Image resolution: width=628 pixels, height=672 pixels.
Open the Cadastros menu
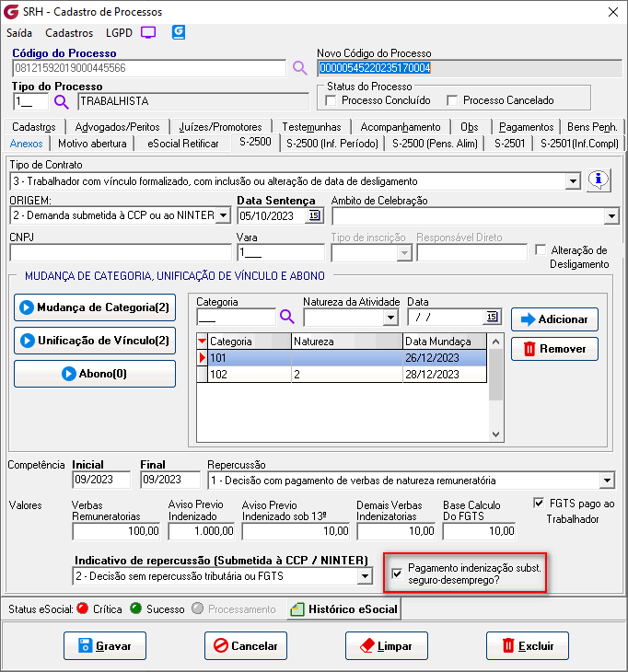pos(69,32)
